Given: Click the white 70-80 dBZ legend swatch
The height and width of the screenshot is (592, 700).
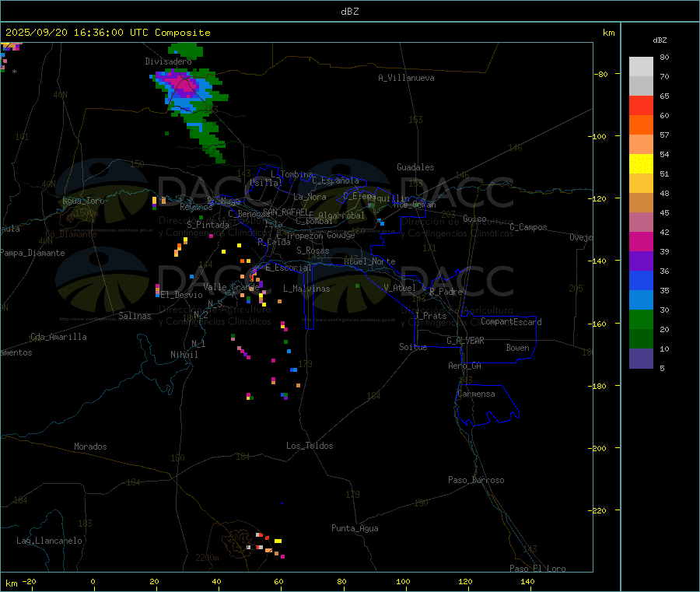Looking at the screenshot, I should click(x=641, y=67).
